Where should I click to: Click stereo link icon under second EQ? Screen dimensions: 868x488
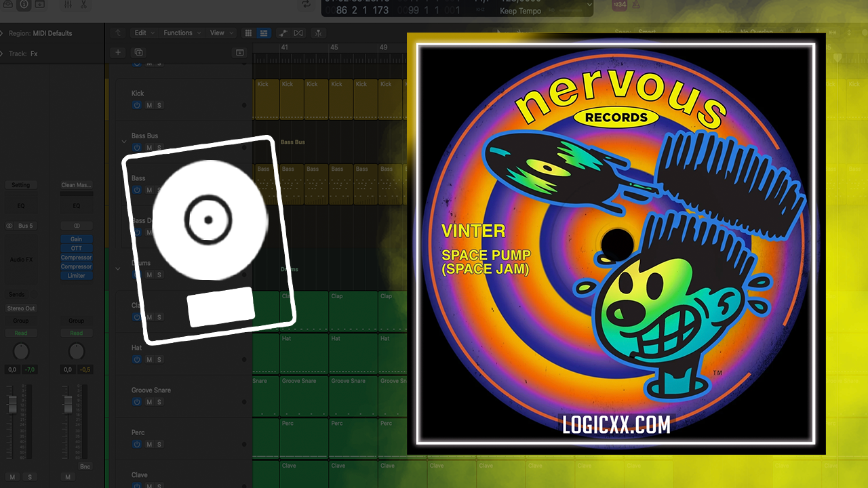(x=77, y=226)
